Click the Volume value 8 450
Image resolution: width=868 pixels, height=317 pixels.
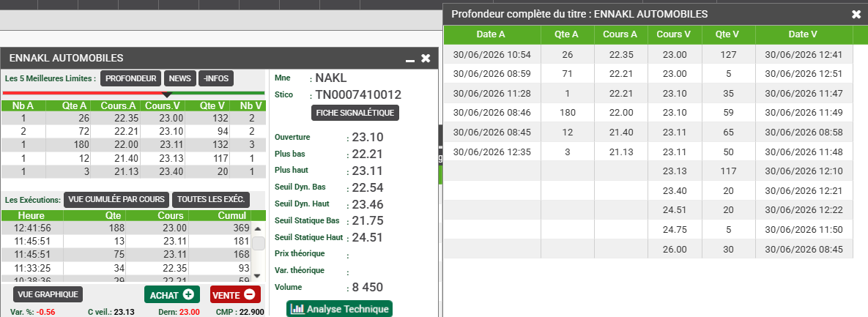click(x=368, y=287)
